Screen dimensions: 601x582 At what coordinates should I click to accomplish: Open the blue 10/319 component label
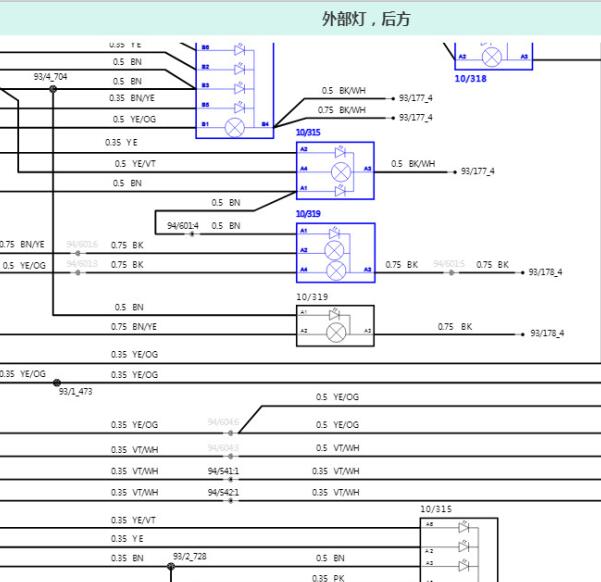(308, 214)
